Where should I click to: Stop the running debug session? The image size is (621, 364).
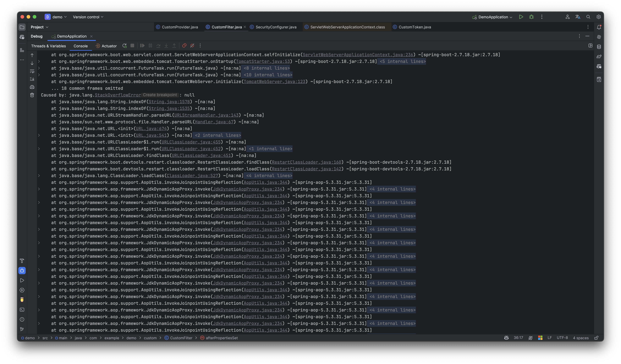(x=132, y=45)
